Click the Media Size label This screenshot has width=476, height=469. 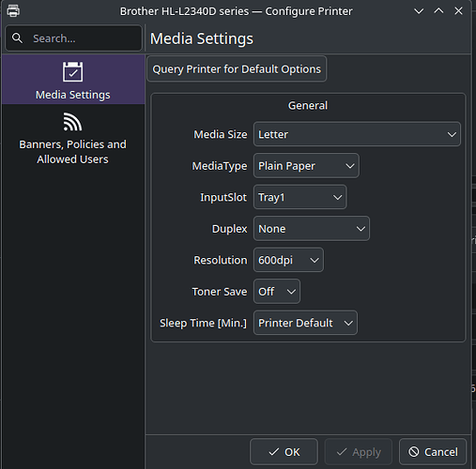pos(221,134)
